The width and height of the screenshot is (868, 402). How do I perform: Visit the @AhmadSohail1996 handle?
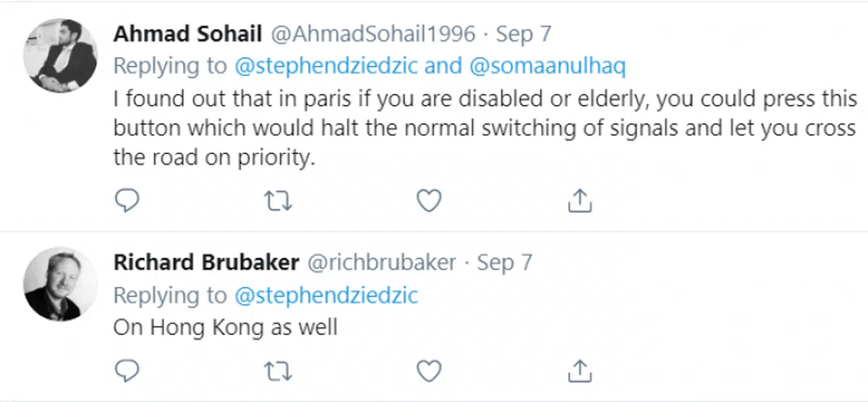point(373,34)
